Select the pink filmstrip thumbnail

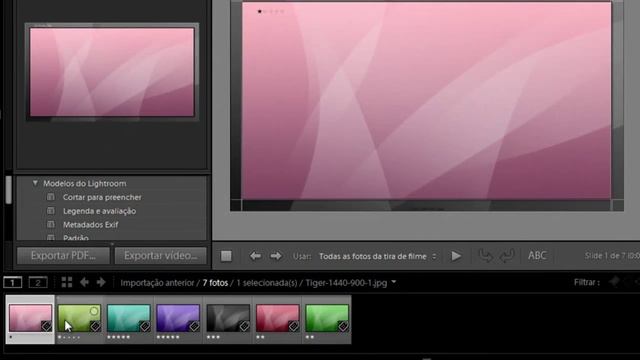click(30, 318)
